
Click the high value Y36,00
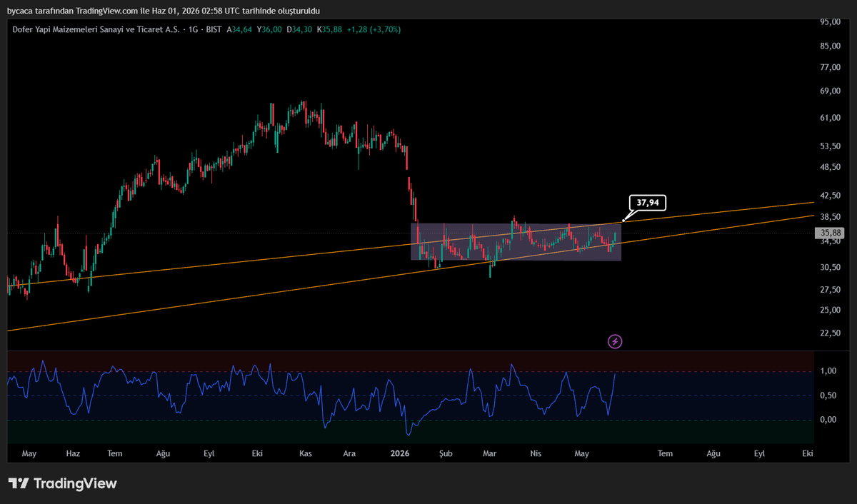pyautogui.click(x=270, y=29)
